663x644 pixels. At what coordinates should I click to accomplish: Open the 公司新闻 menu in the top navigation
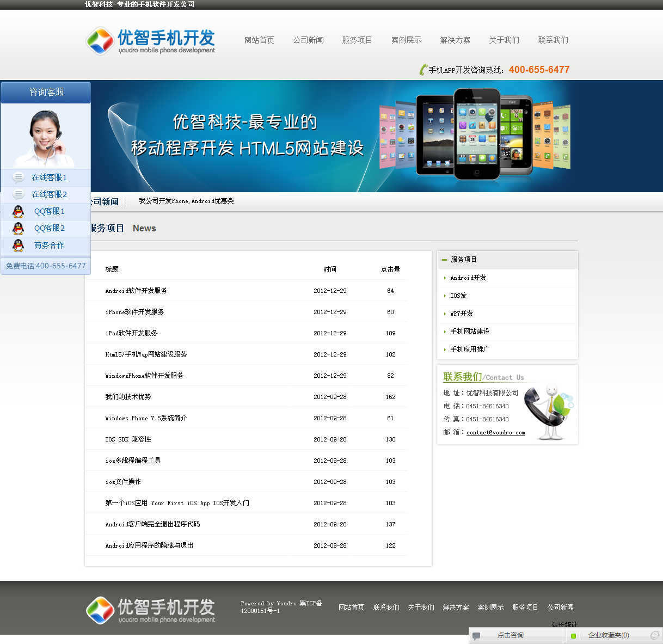[x=308, y=40]
